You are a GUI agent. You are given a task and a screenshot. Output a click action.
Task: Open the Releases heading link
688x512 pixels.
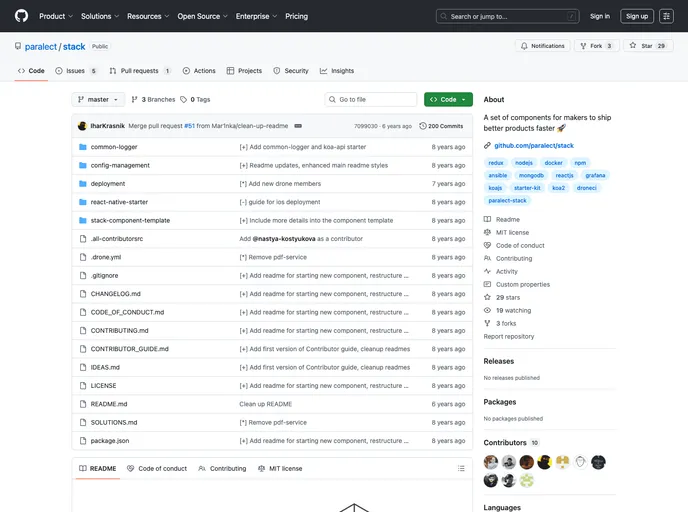tap(498, 361)
